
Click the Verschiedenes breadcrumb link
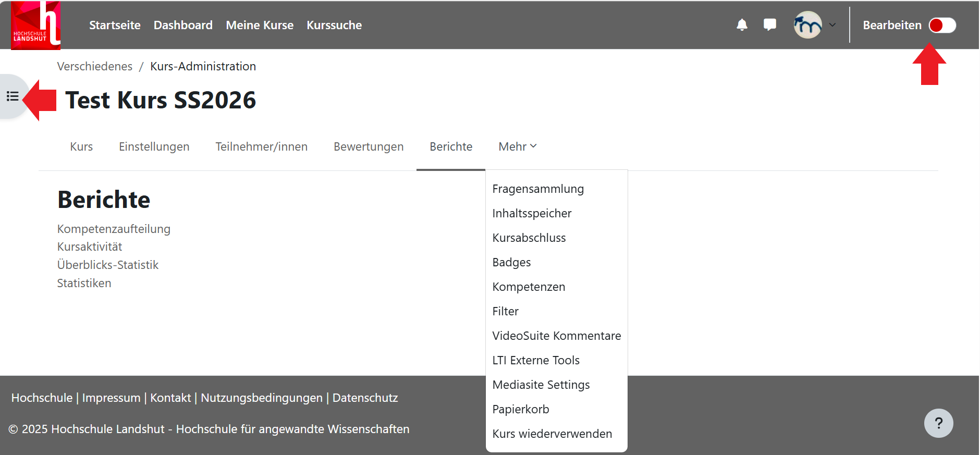pyautogui.click(x=95, y=66)
